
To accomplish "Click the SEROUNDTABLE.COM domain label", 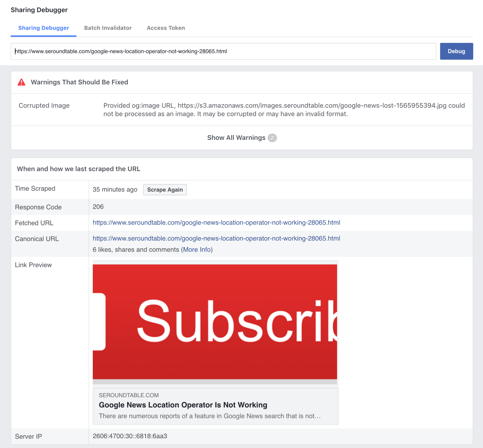I will pyautogui.click(x=129, y=395).
